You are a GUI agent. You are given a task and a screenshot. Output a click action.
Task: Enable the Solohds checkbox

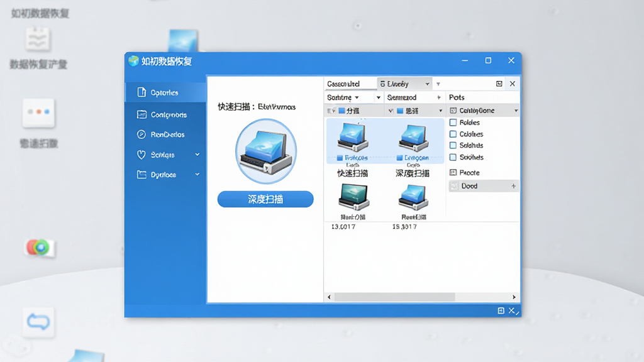453,145
